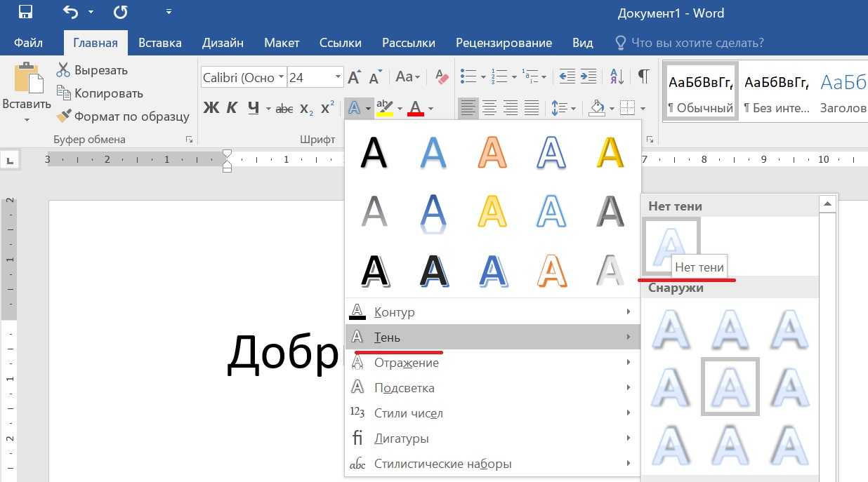Click the Redo/Repeat arrow icon

pos(120,12)
